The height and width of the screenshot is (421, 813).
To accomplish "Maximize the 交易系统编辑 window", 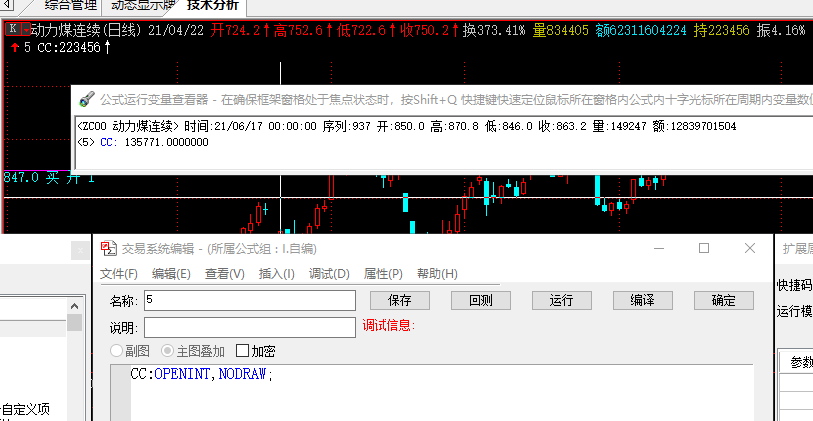I will (x=704, y=248).
